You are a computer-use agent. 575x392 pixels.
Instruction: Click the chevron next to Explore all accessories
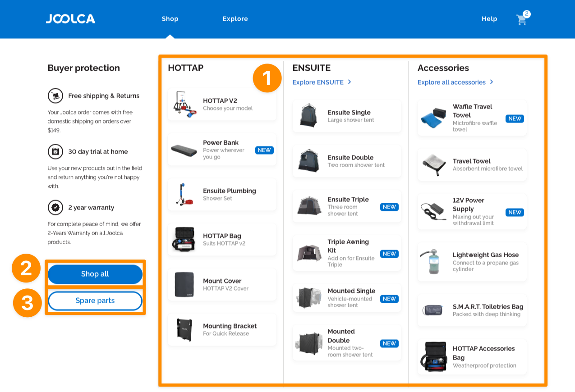tap(492, 82)
